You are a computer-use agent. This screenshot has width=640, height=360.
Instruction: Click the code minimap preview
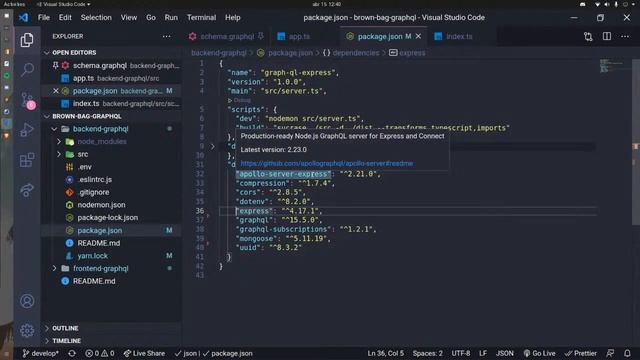click(611, 66)
